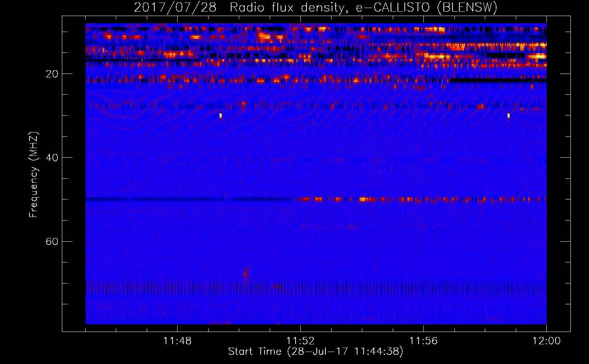
Task: Click the 11:56 time tick label
Action: point(423,341)
